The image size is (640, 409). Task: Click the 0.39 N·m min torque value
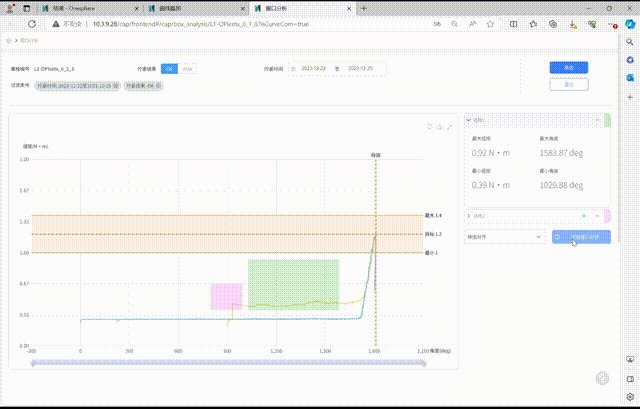point(491,185)
